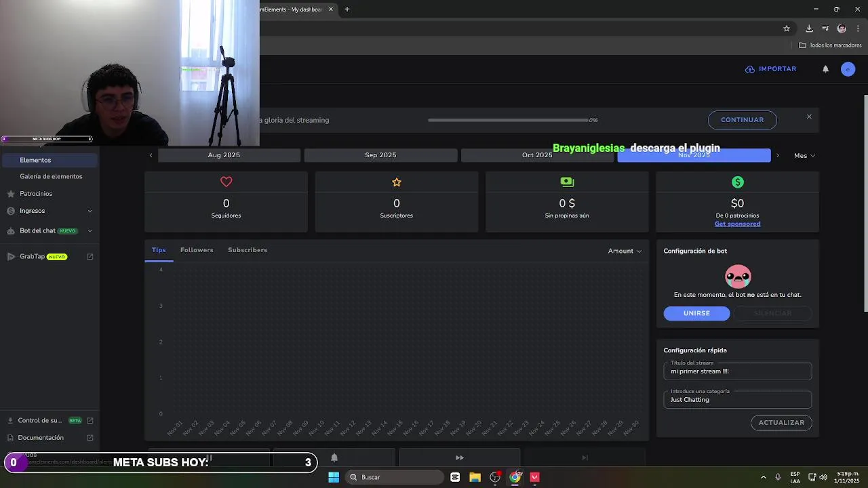Edit the Título del stream field
The image size is (868, 488).
click(737, 371)
